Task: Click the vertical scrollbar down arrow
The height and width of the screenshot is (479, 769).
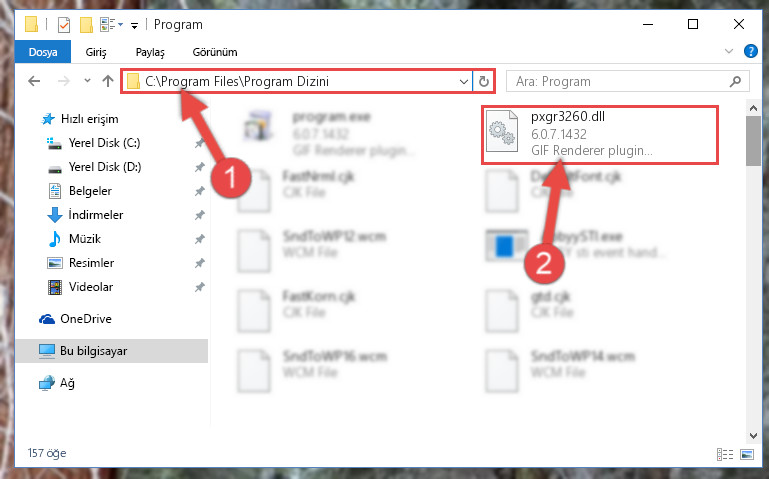Action: click(x=753, y=435)
